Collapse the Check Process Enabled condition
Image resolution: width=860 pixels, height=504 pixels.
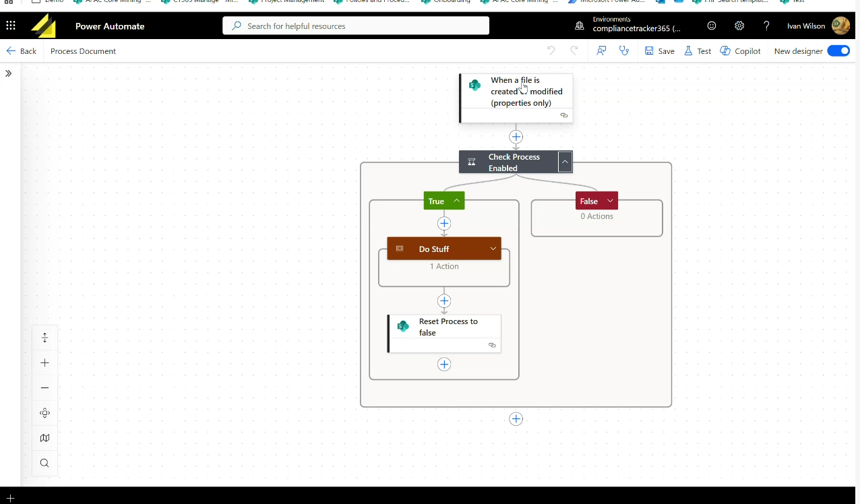click(x=565, y=162)
